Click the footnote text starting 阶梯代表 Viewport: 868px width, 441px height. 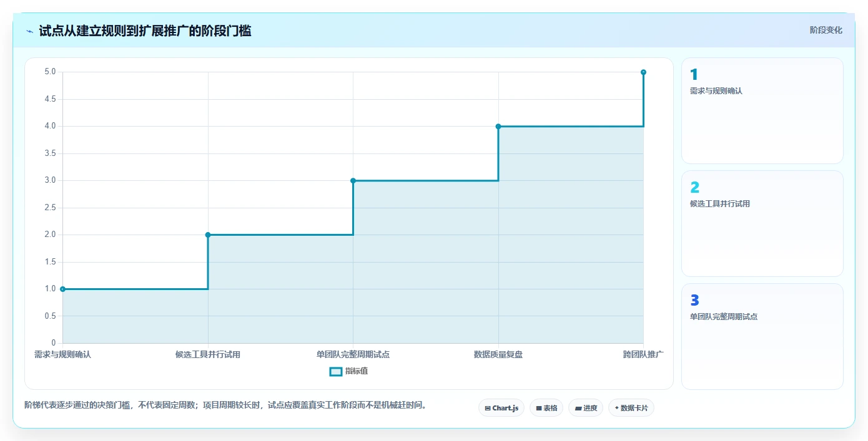(225, 405)
